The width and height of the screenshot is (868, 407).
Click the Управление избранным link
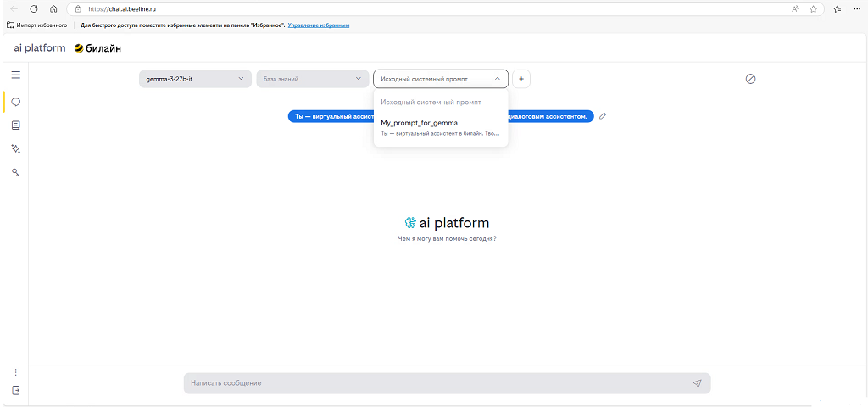pos(319,25)
